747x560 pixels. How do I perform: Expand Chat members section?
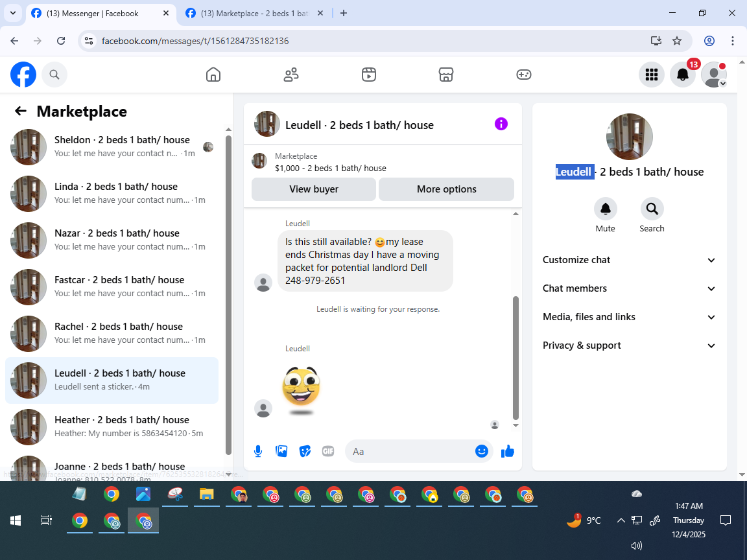tap(629, 288)
